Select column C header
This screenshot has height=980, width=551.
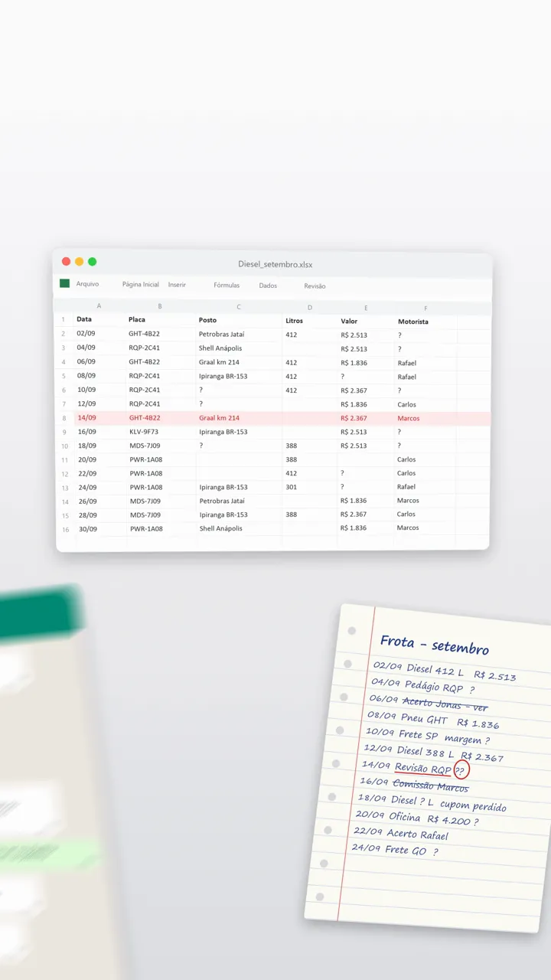click(x=239, y=307)
